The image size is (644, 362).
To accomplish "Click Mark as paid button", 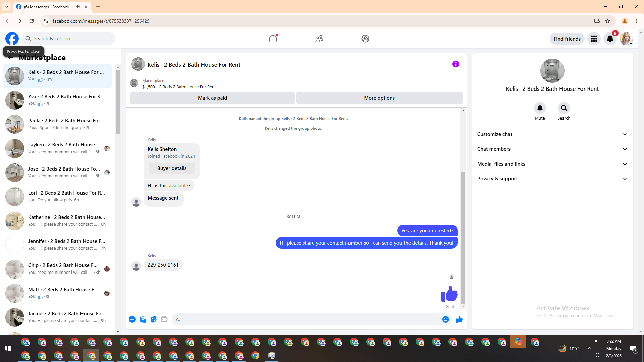I will [x=212, y=98].
